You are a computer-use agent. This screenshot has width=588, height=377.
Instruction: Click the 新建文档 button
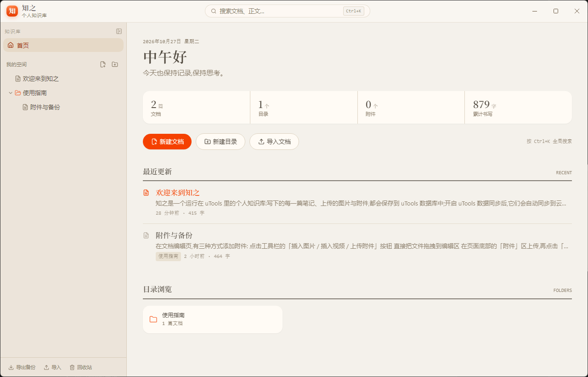point(167,142)
